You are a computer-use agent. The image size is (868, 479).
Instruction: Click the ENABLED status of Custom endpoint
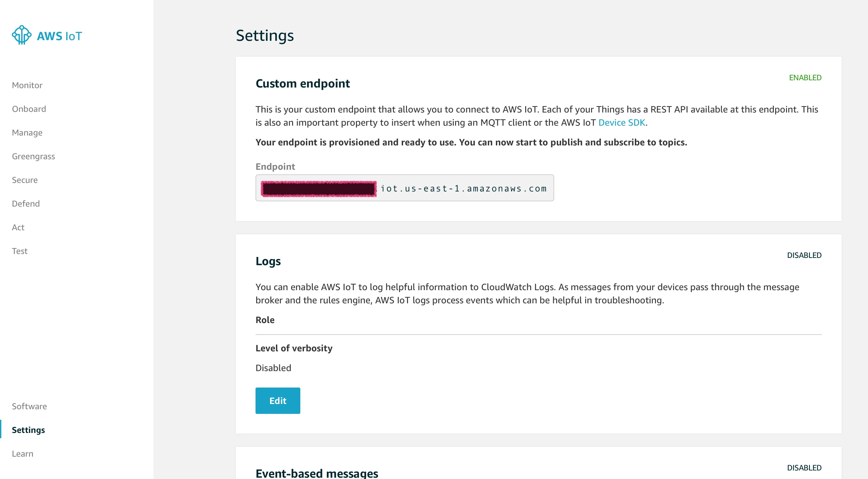(805, 78)
